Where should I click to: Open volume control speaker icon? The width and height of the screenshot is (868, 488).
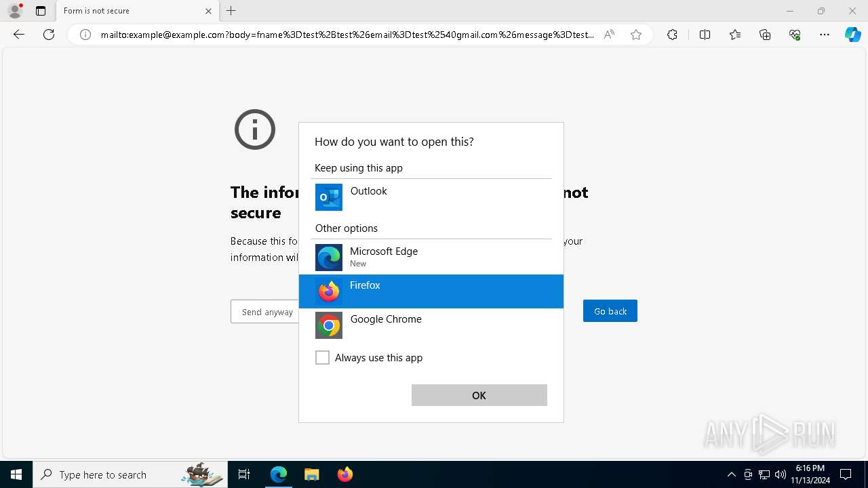[x=781, y=474]
